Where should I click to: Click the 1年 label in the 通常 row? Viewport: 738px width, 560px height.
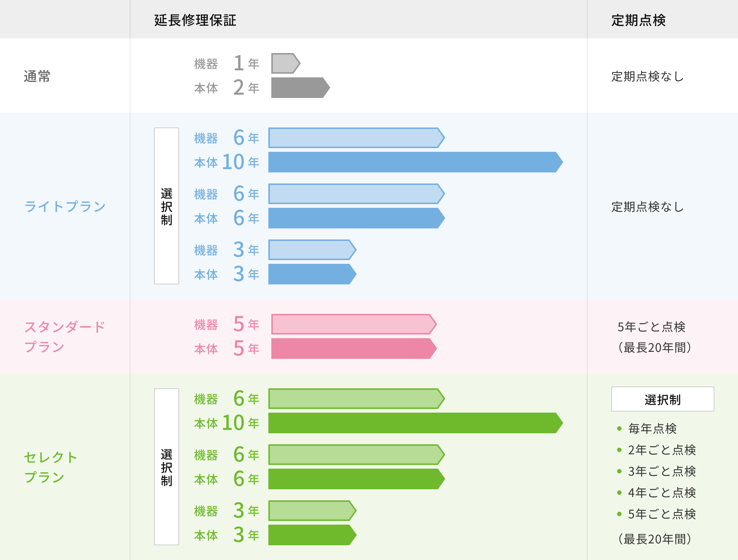point(247,63)
